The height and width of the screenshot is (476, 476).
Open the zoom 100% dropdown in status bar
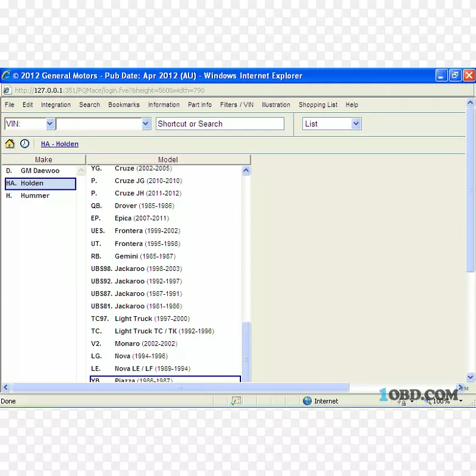[x=461, y=401]
